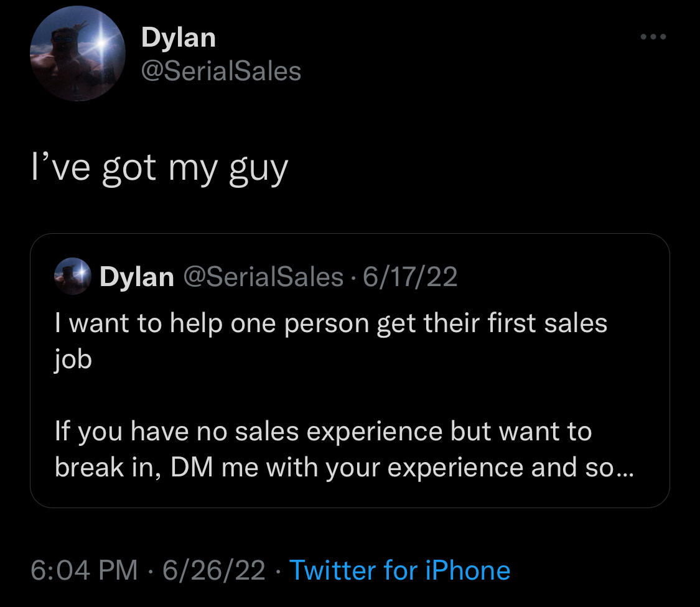Click the words "first sales" in quoted tweet

(540, 323)
